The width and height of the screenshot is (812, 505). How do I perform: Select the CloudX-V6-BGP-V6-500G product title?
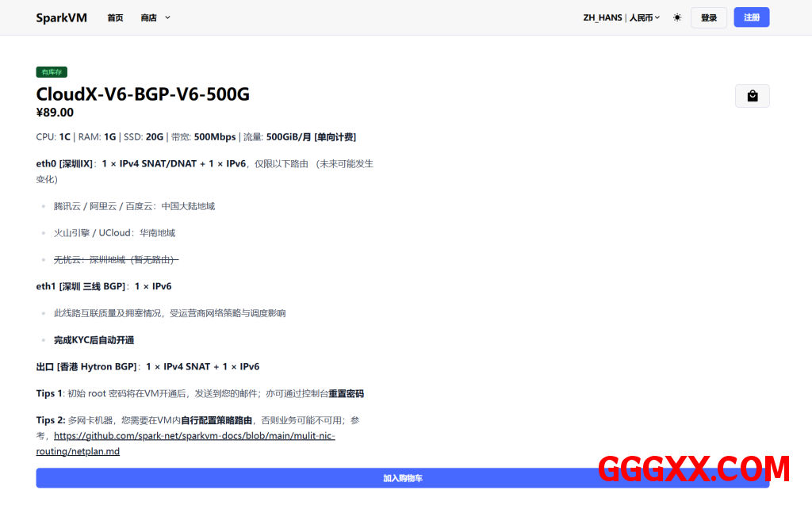[x=143, y=94]
